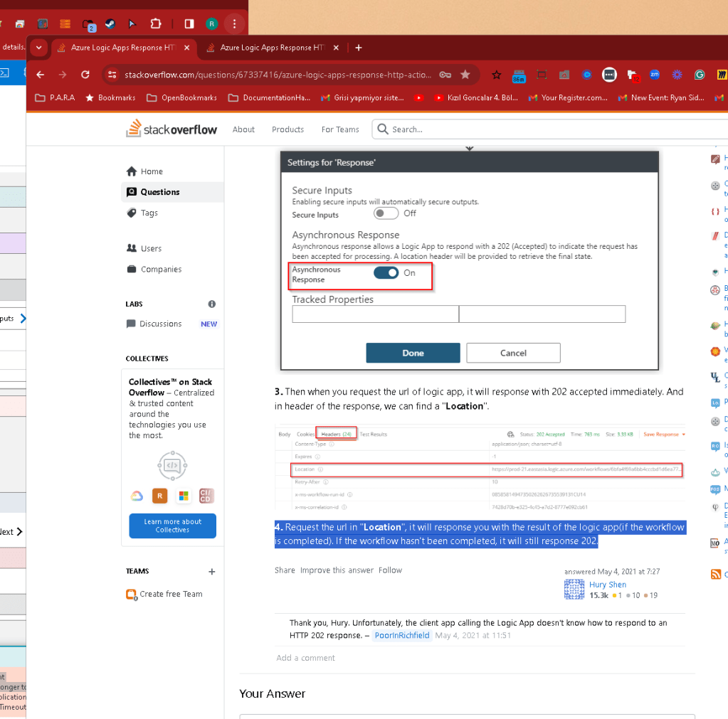Click the Google Cloud collective icon
Image resolution: width=728 pixels, height=719 pixels.
(137, 496)
